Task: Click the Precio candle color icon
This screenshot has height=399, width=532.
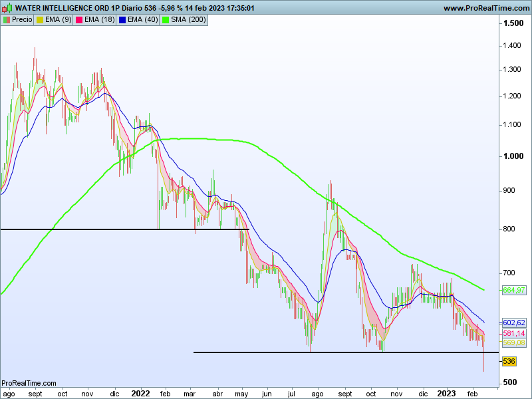Action: pyautogui.click(x=7, y=20)
